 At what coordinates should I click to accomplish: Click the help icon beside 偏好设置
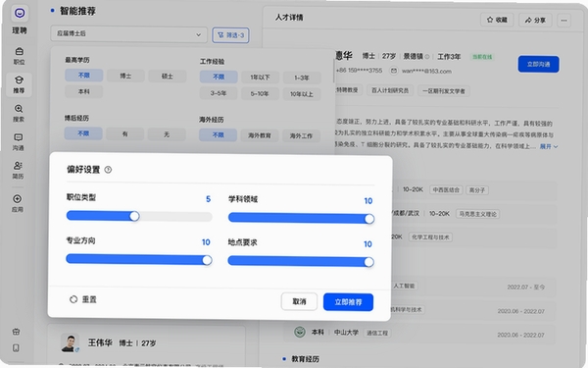(108, 170)
